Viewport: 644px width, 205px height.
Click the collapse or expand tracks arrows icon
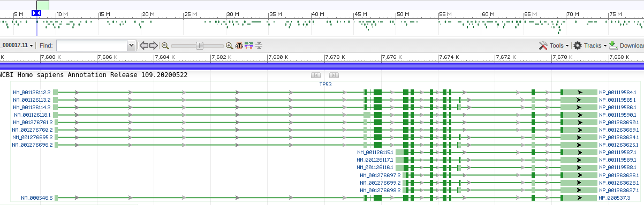pyautogui.click(x=259, y=46)
